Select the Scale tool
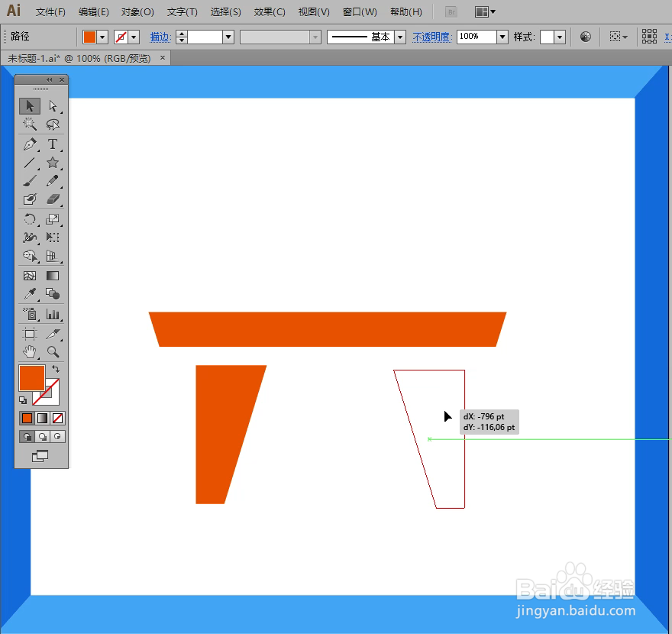The height and width of the screenshot is (634, 672). 53,219
